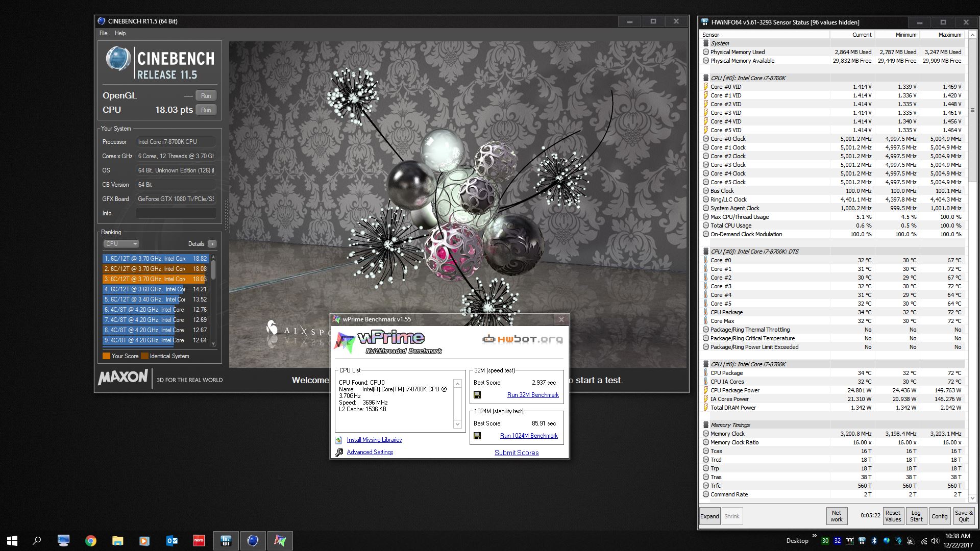Screen dimensions: 980x551
Task: Click the Network button in HWiNFO64
Action: click(837, 516)
